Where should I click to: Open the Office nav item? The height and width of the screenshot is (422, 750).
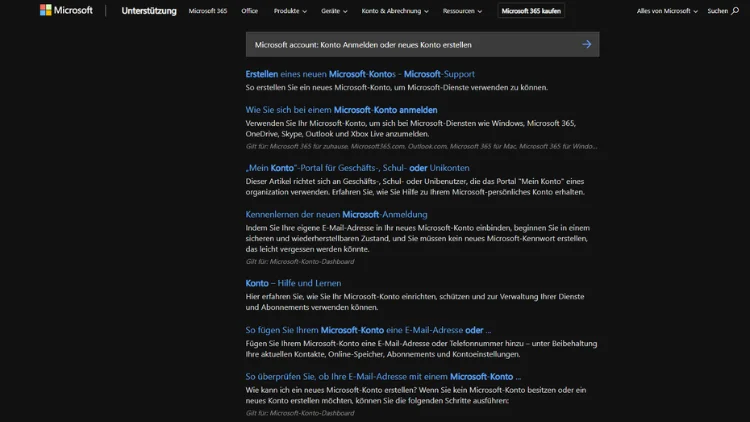(249, 11)
